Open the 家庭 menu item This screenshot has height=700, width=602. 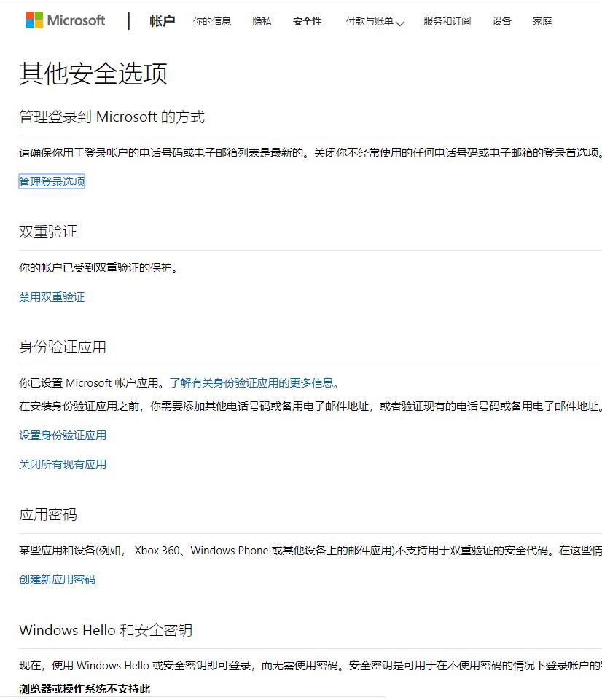click(542, 21)
